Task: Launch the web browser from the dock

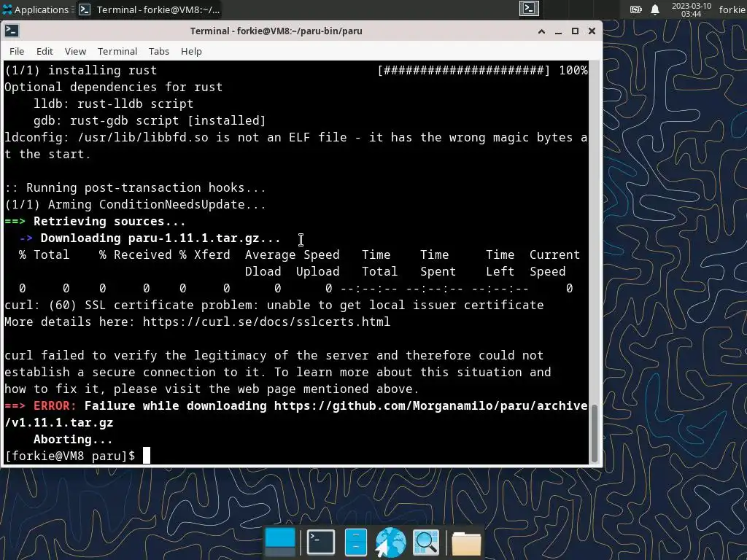Action: tap(391, 542)
